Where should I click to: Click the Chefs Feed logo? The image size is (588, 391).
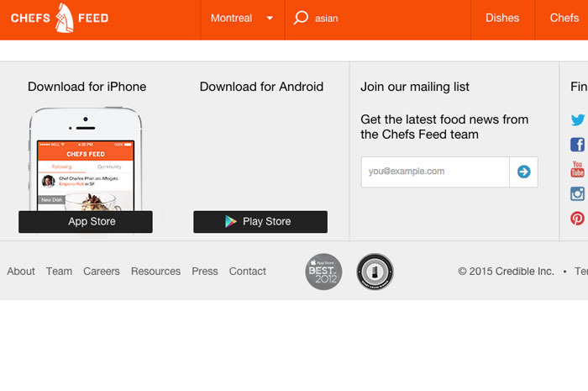point(60,18)
